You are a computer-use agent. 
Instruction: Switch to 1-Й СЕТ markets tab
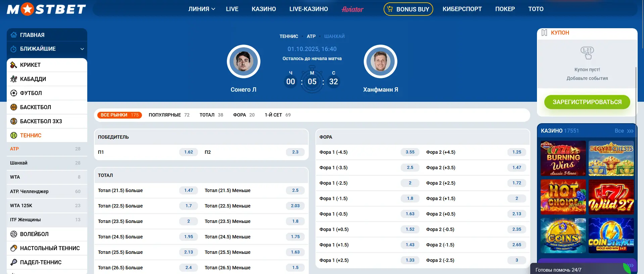point(278,115)
